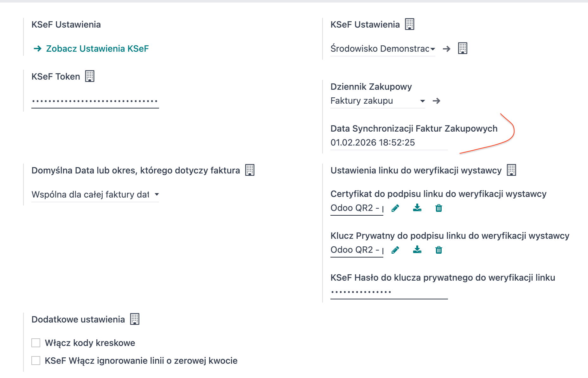The height and width of the screenshot is (378, 588).
Task: Focus the KSeF private key password field
Action: 389,292
